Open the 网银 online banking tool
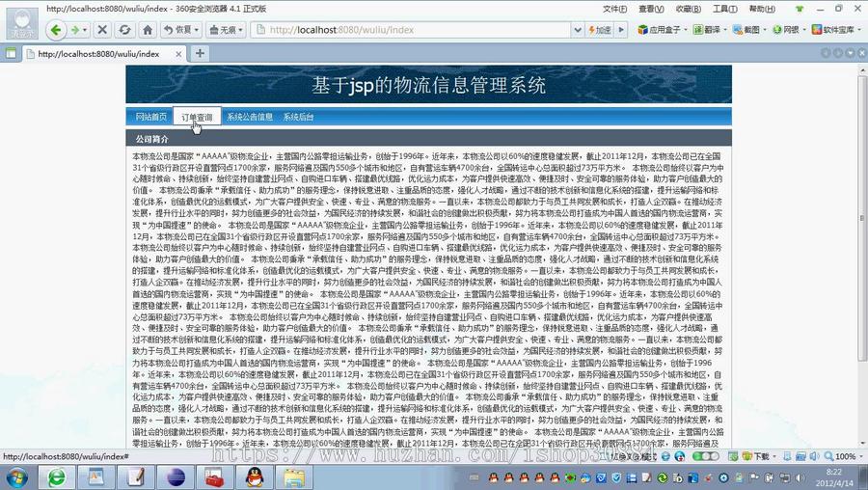 (788, 30)
